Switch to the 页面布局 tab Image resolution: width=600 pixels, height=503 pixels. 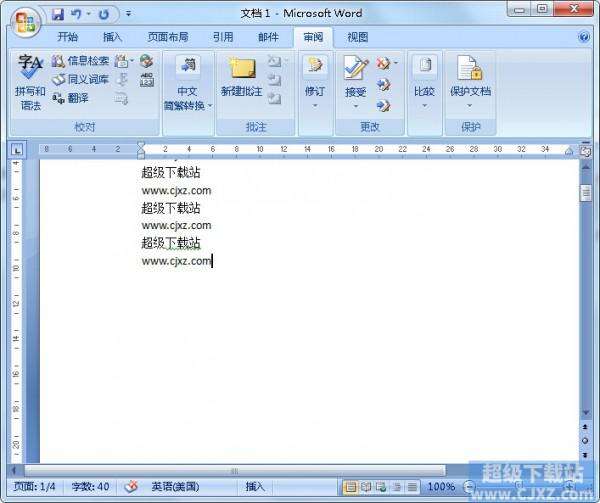(168, 37)
